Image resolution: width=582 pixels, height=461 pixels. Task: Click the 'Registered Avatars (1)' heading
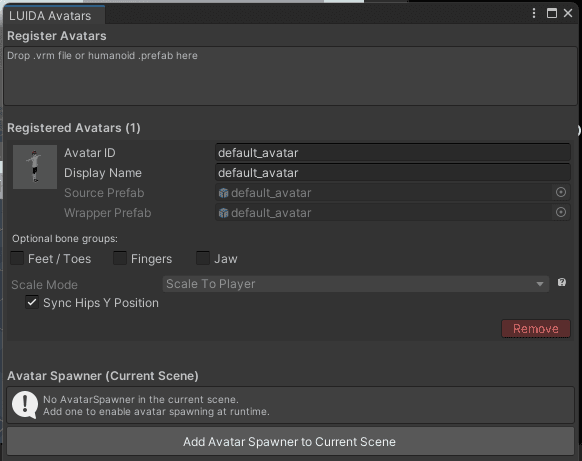click(x=74, y=128)
